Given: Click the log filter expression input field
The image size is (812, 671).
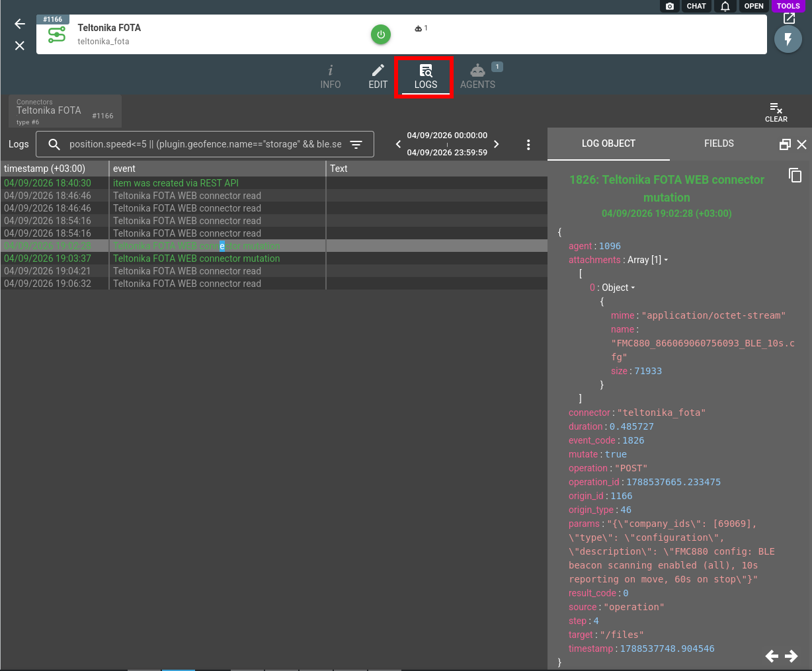Looking at the screenshot, I should [206, 144].
